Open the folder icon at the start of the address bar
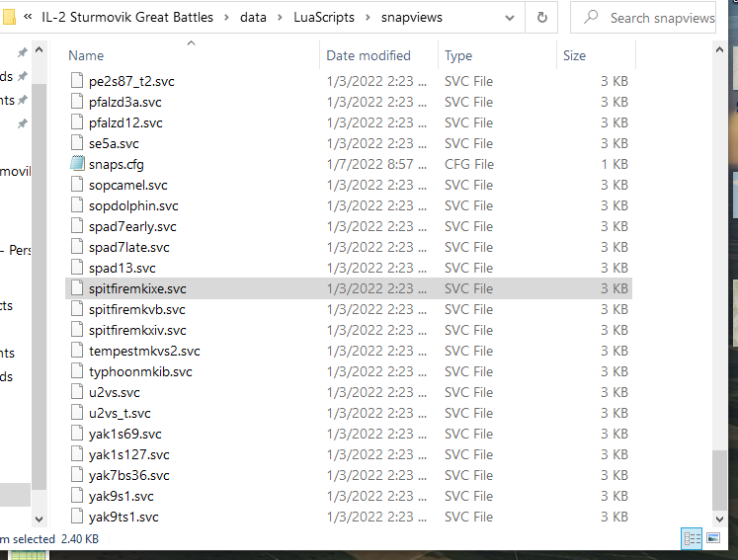The image size is (738, 560). coord(9,18)
